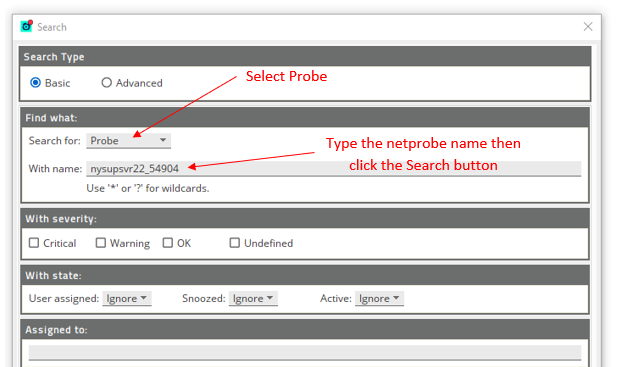Screen dimensions: 617x367
Task: Click the 'Active:' label text
Action: pos(336,299)
